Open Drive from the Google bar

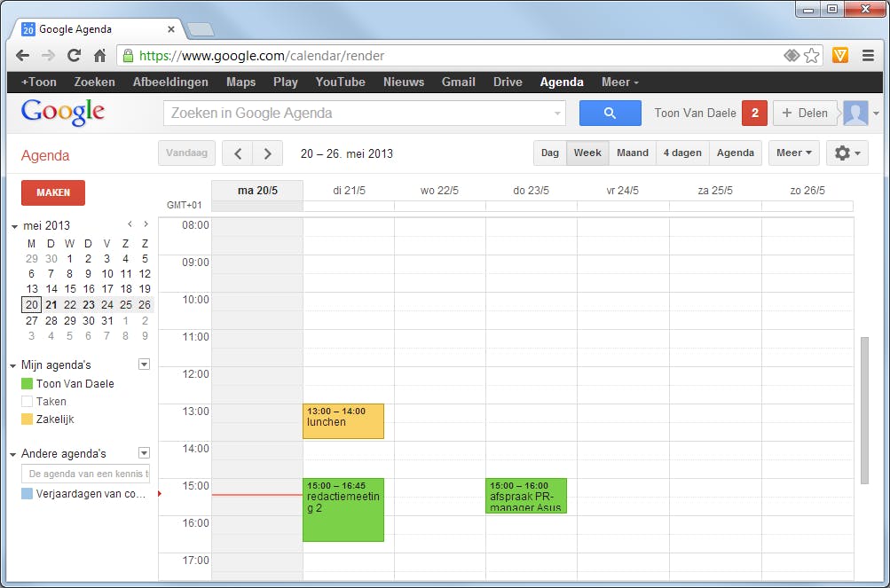tap(508, 82)
